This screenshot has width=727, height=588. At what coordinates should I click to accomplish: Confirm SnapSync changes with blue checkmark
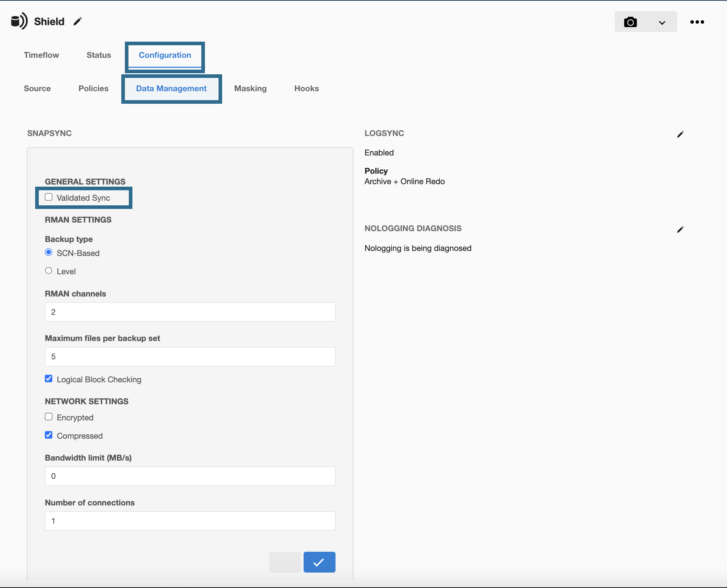(x=319, y=562)
